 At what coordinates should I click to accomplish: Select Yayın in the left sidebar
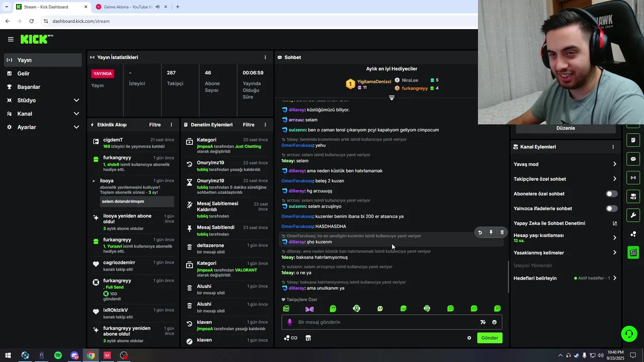tap(43, 60)
